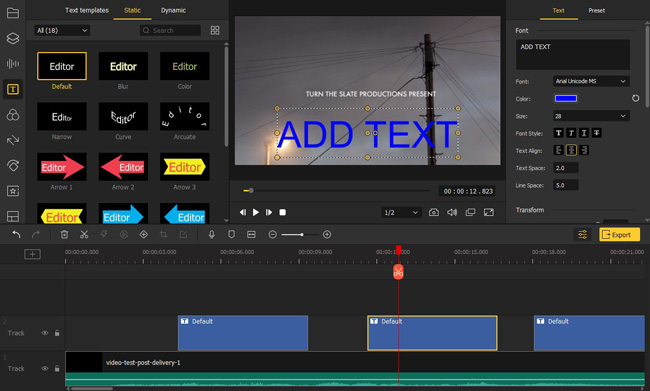This screenshot has height=391, width=650.
Task: Open the 1/2 preview quality dropdown
Action: pyautogui.click(x=401, y=212)
